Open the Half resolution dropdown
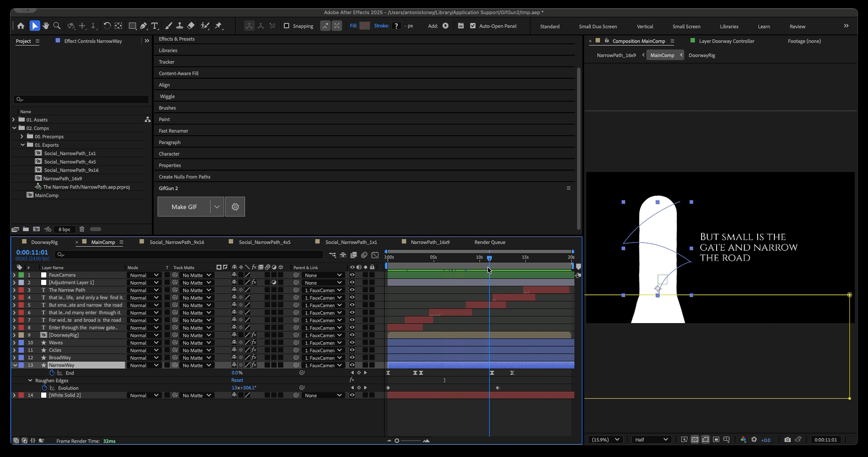868x457 pixels. coord(651,439)
